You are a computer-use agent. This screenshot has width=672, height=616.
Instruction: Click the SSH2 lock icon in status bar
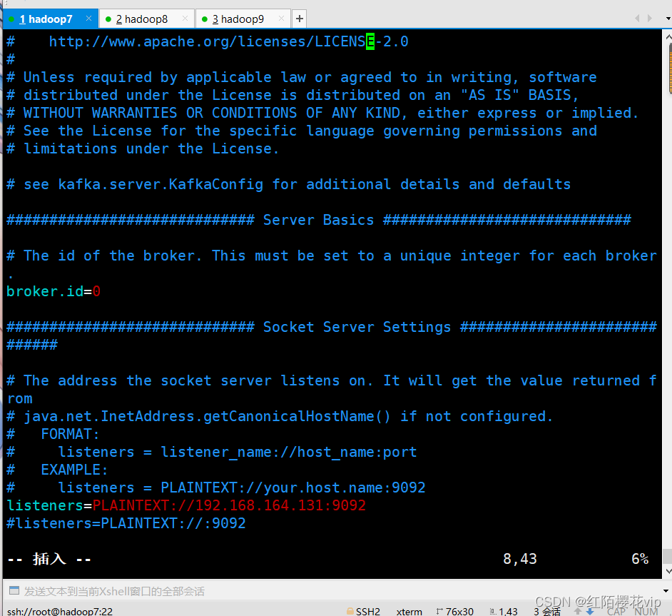(350, 611)
